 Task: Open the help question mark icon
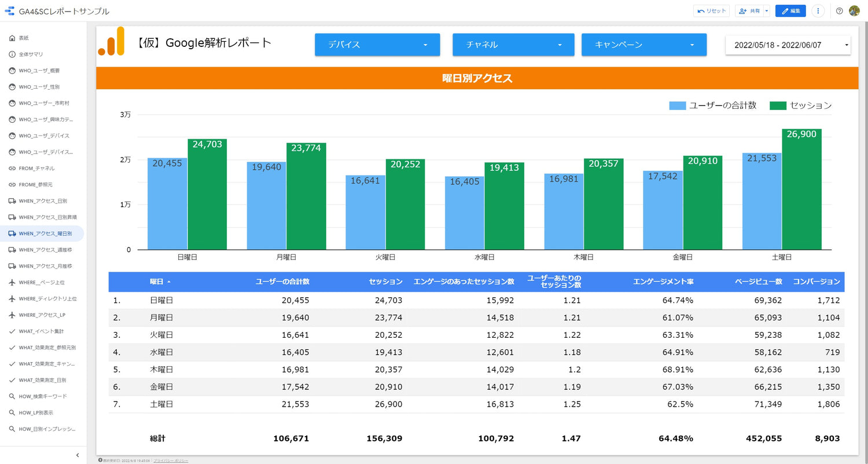coord(839,11)
